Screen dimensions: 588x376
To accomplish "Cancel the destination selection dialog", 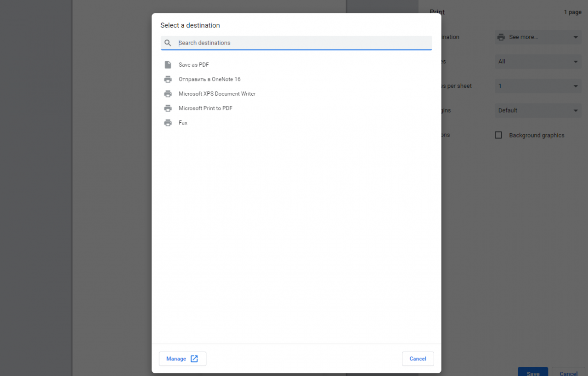I will pyautogui.click(x=418, y=359).
